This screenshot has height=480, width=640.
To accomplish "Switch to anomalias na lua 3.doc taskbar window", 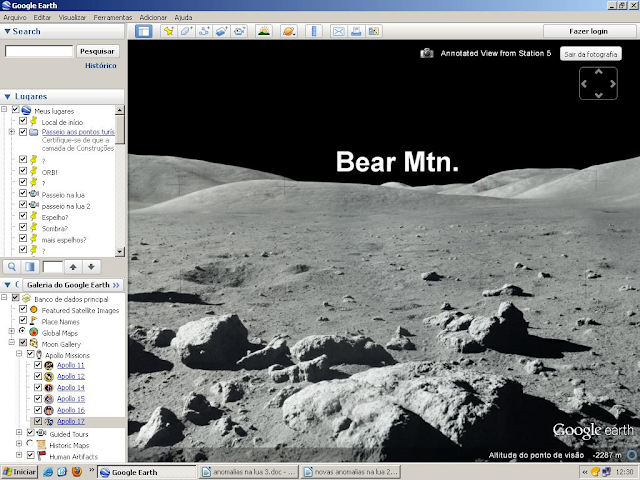I will click(x=248, y=472).
